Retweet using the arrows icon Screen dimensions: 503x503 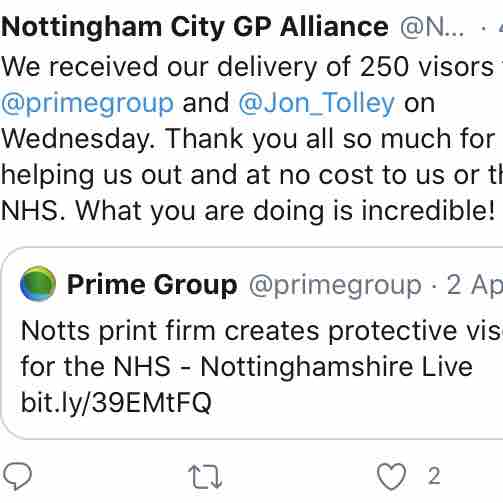(x=205, y=477)
